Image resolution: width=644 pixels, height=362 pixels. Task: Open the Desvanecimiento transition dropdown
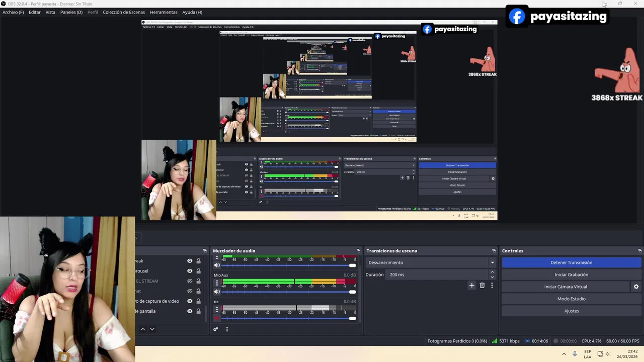(431, 262)
